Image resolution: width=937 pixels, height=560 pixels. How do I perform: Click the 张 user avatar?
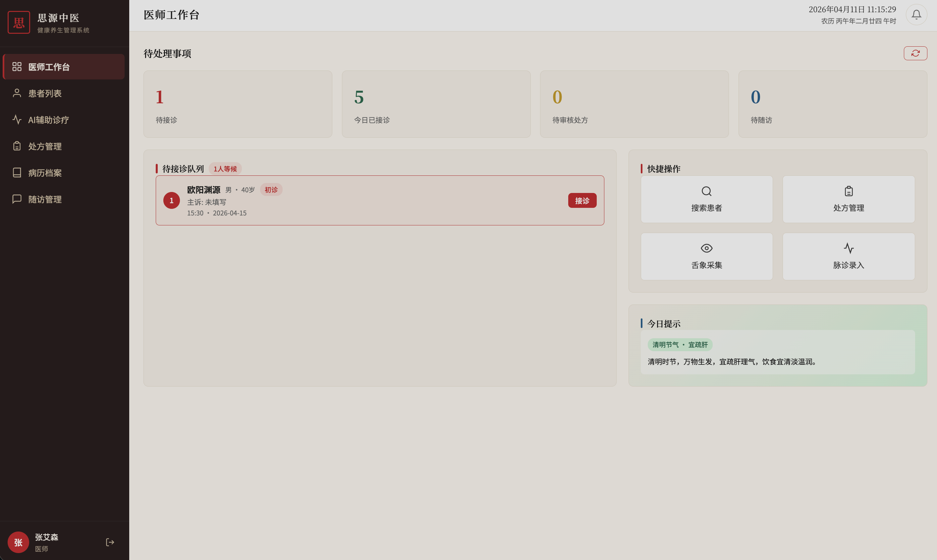pos(18,542)
